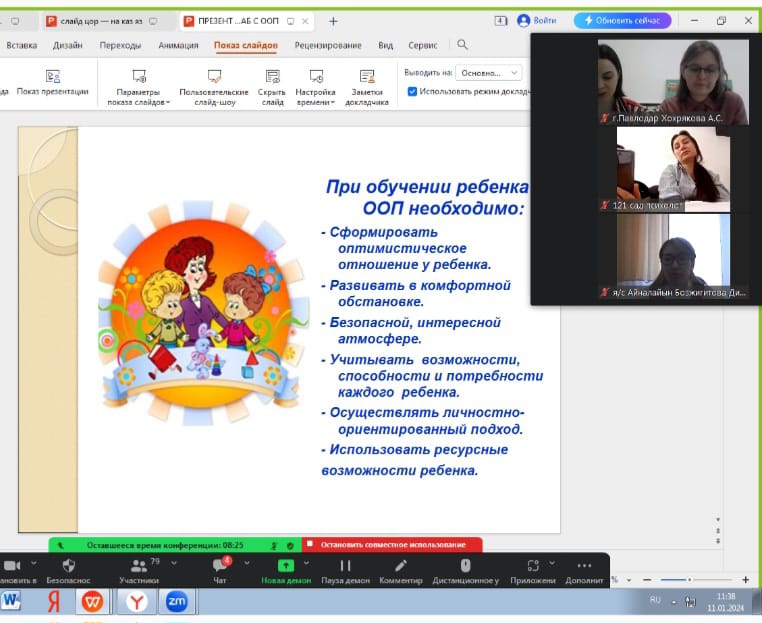
Task: Open the Hide Slide (Скрыть слайд) tool
Action: [272, 85]
